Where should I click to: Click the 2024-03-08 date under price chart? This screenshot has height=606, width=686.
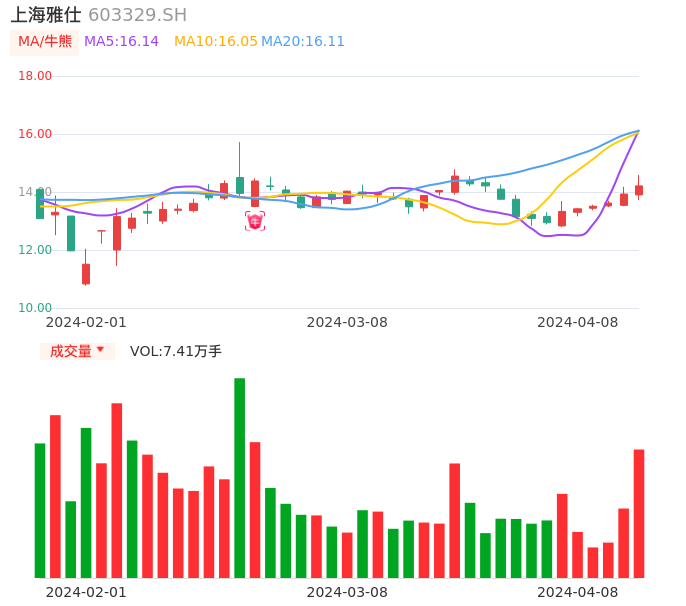click(x=347, y=322)
